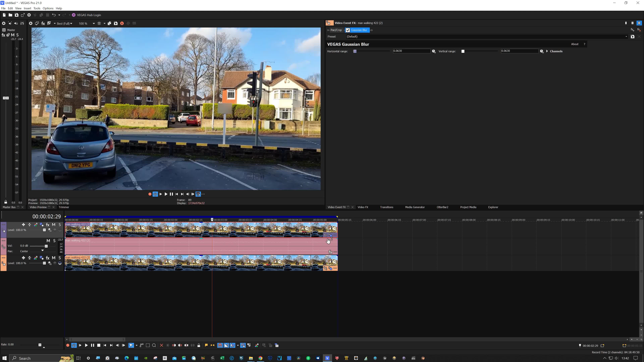644x362 pixels.
Task: Select the Zoom Edit magnifier tool
Action: (154, 345)
